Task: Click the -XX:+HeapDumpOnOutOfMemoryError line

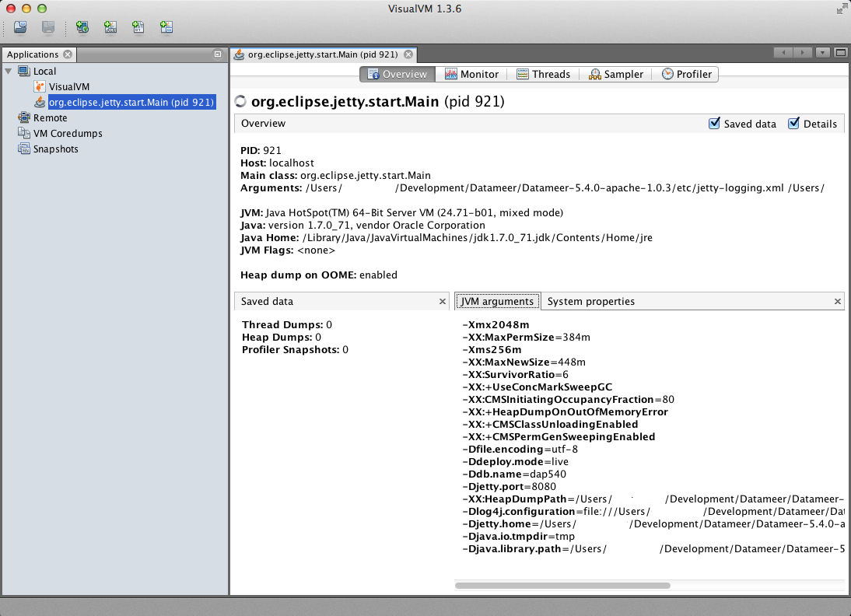Action: tap(565, 412)
